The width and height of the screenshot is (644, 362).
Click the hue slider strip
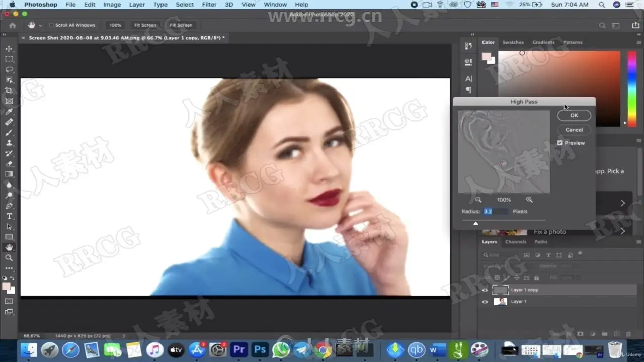pos(631,88)
